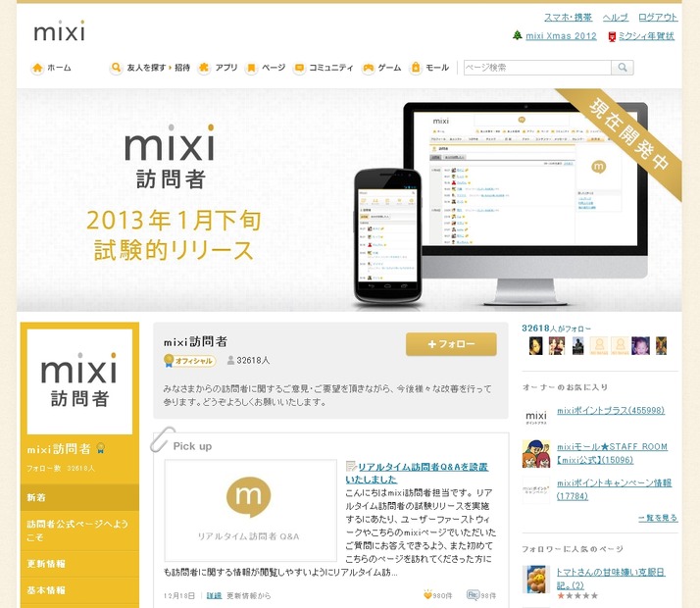
Task: Go to コミュニティ section
Action: click(x=330, y=68)
